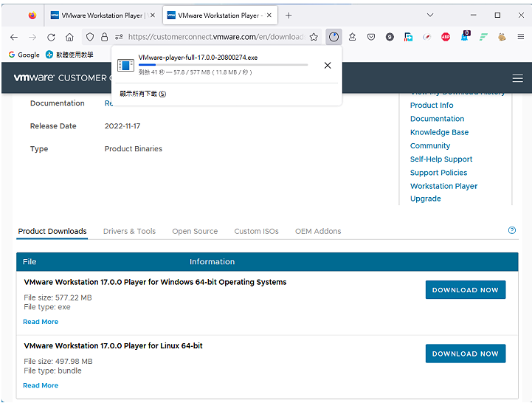This screenshot has width=532, height=403.
Task: Download Now for Linux 64-bit Player
Action: click(x=466, y=354)
